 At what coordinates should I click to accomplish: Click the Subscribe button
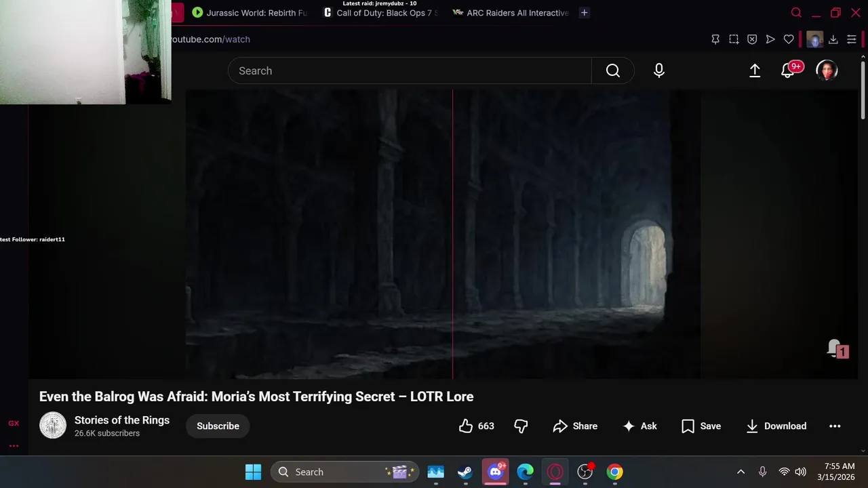click(218, 426)
